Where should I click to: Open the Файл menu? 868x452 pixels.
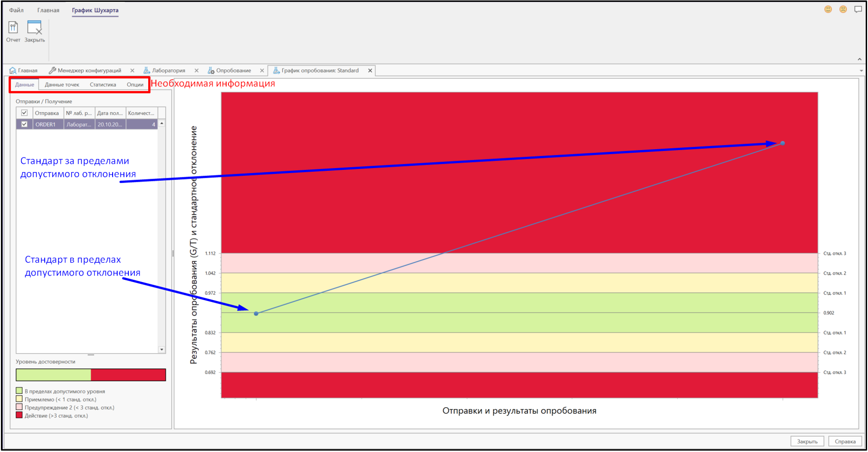pyautogui.click(x=17, y=10)
